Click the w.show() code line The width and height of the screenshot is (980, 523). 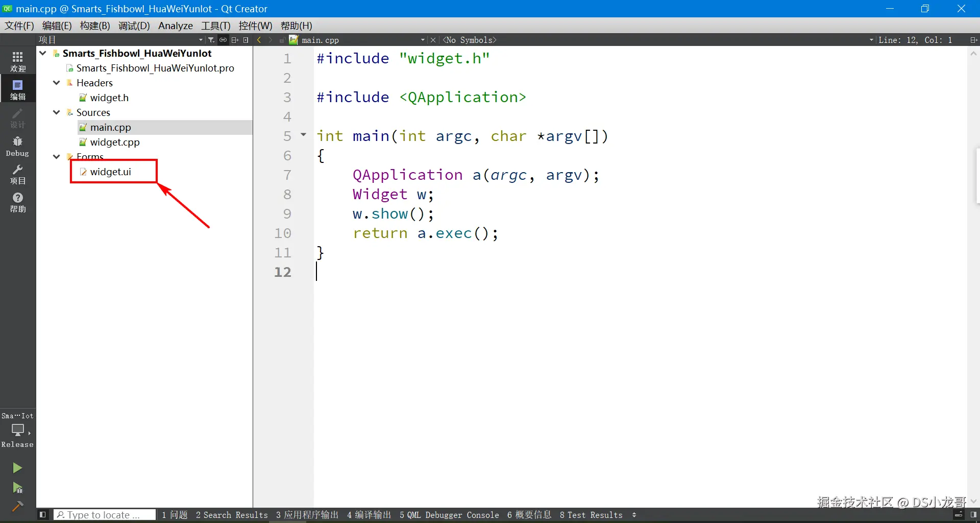point(393,213)
